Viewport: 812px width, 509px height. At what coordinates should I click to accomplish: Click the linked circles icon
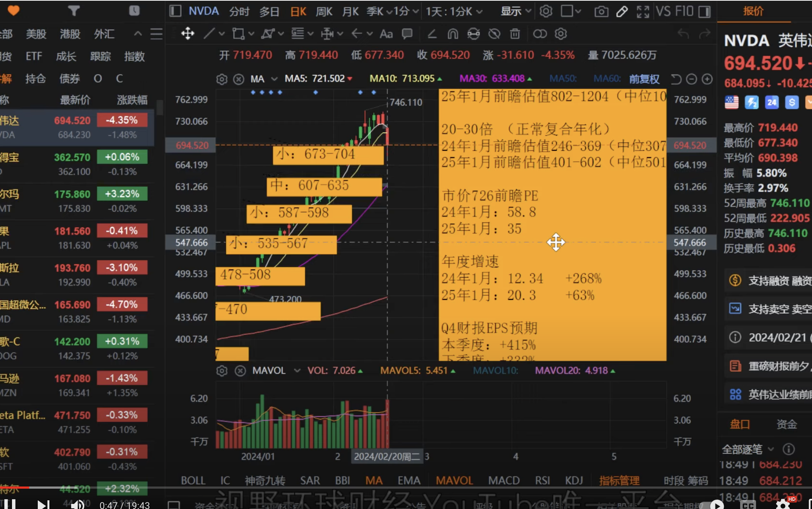[540, 34]
